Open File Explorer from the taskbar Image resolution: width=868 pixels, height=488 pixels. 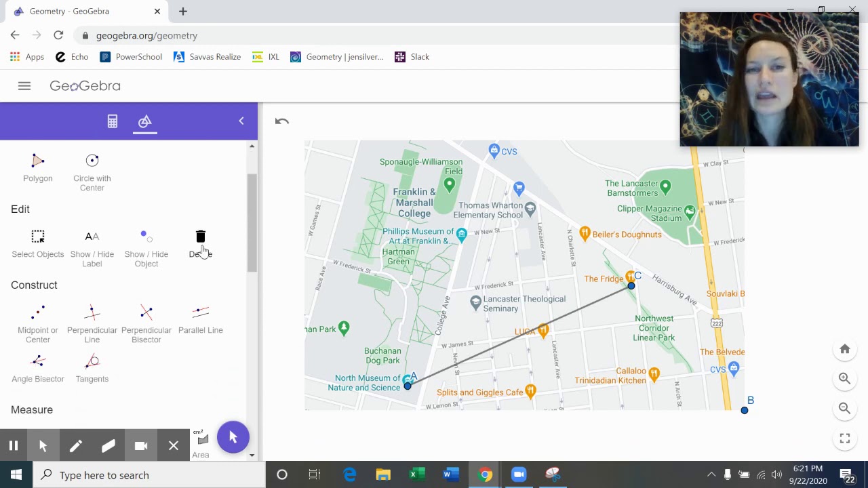(383, 475)
